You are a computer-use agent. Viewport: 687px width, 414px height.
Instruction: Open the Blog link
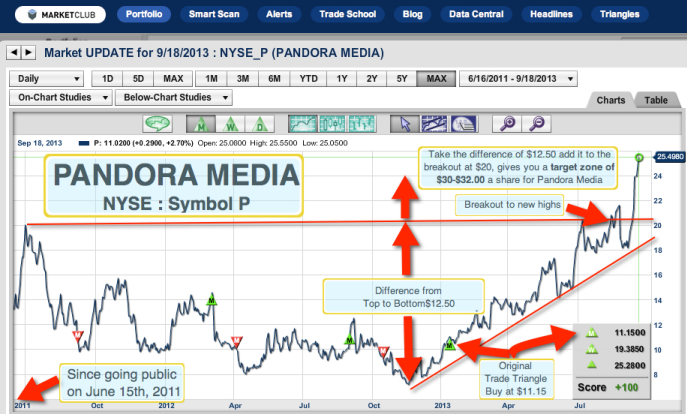[413, 14]
